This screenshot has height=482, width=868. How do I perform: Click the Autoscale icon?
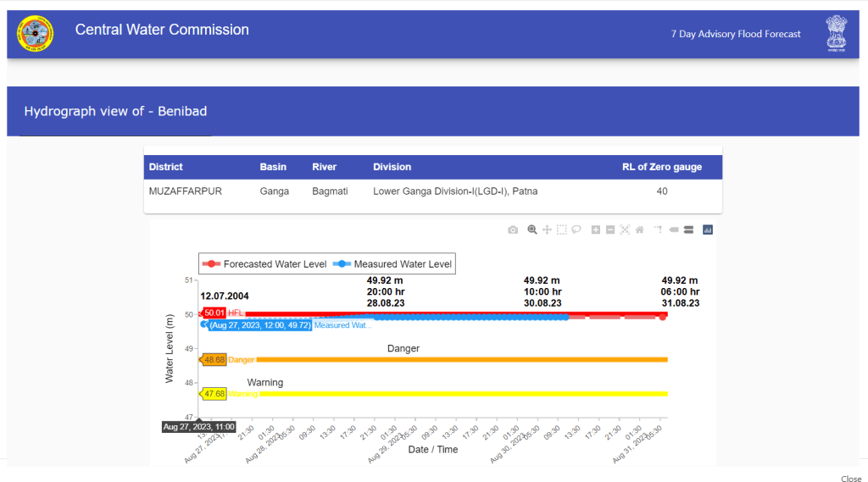(625, 230)
